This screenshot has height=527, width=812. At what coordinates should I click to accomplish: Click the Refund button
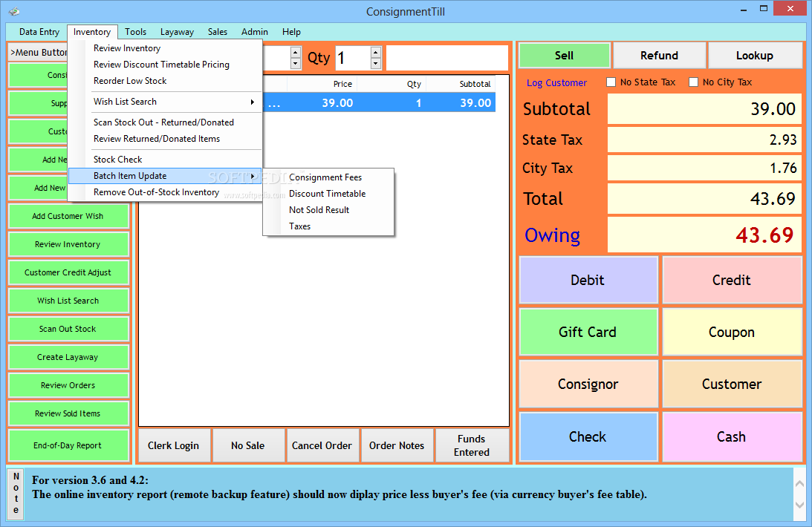pyautogui.click(x=659, y=56)
